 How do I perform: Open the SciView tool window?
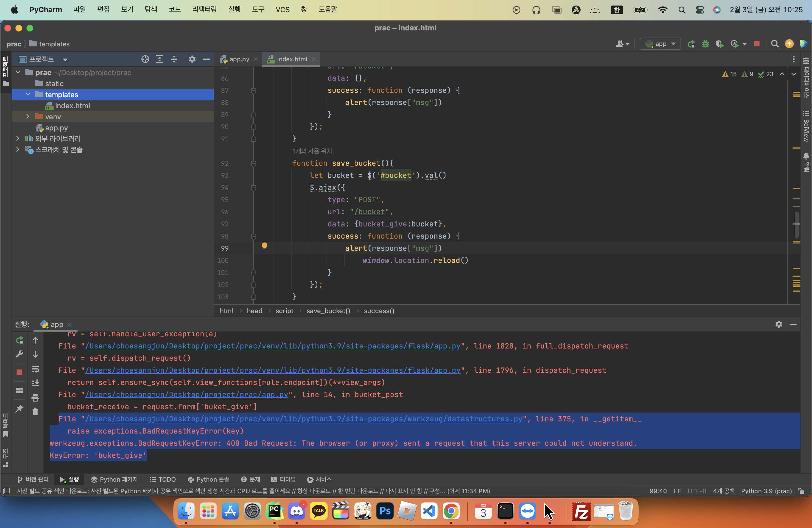[806, 126]
